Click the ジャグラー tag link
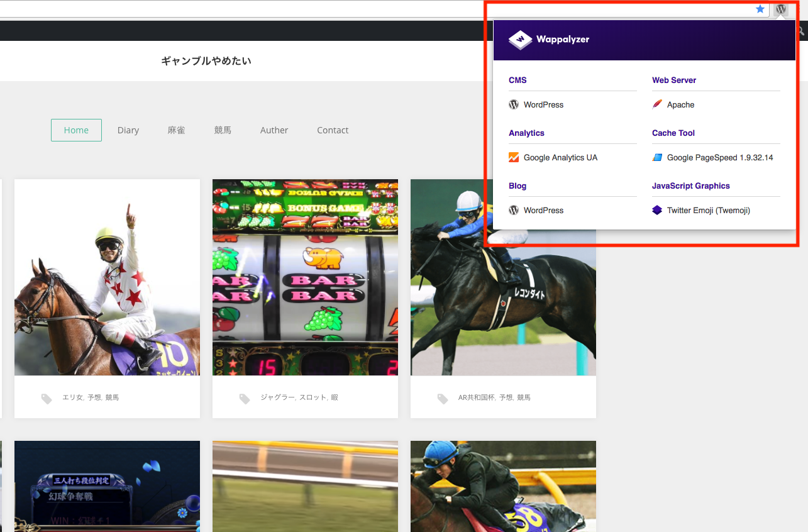 pos(277,397)
